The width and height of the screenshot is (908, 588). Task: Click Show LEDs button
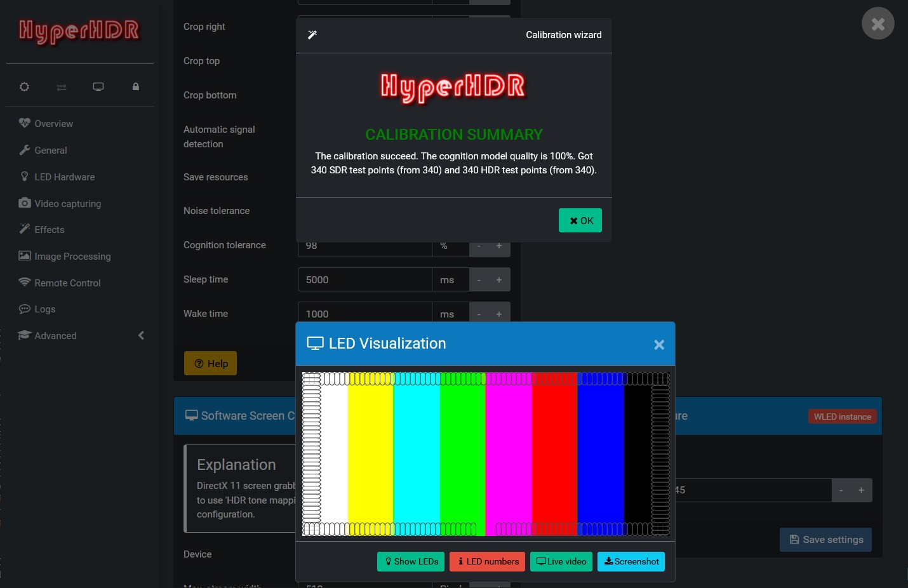(411, 561)
